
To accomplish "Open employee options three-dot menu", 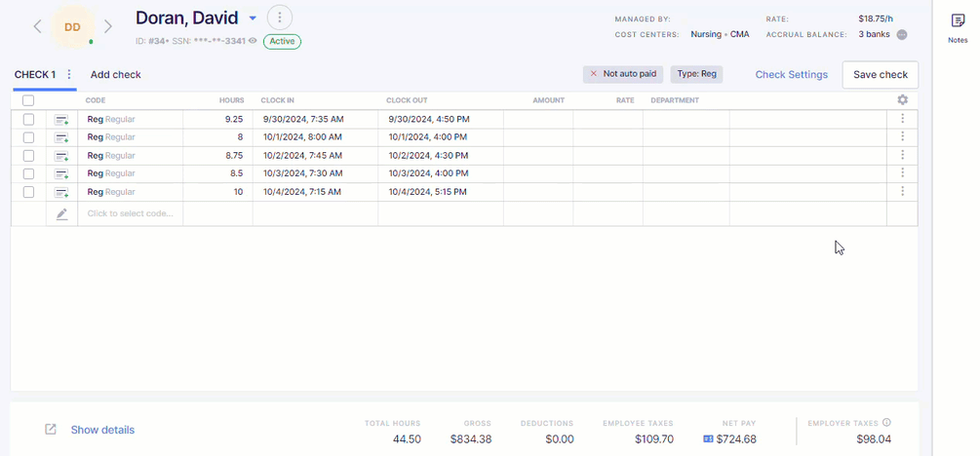I will (x=279, y=18).
